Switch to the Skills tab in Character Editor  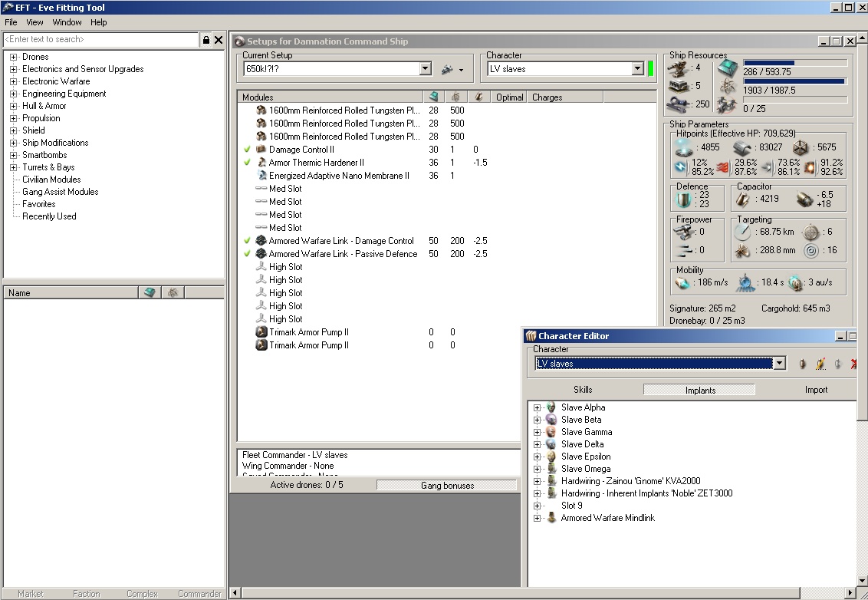pos(583,390)
